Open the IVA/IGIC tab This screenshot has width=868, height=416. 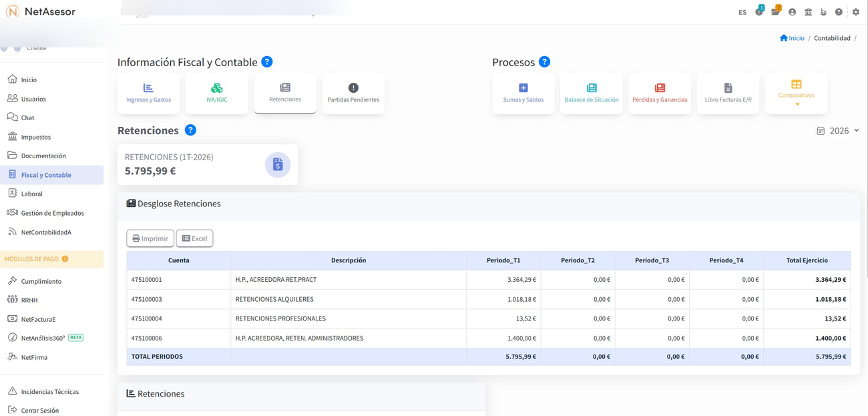216,93
